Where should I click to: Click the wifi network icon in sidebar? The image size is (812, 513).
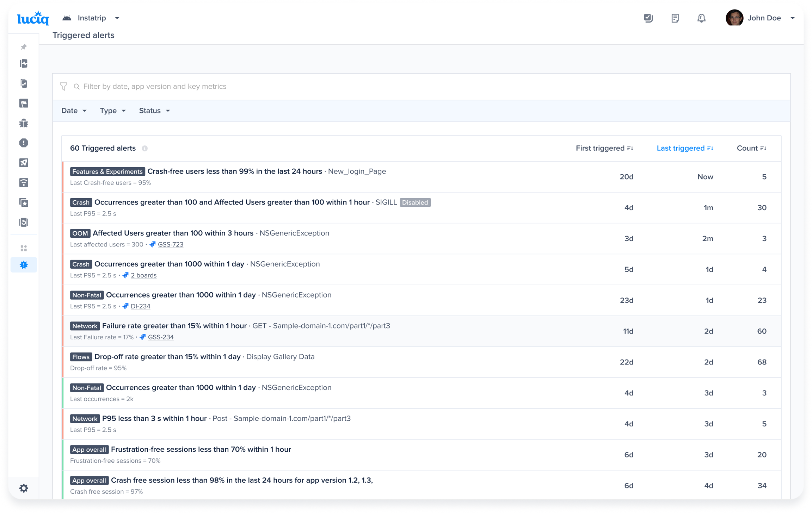tap(24, 183)
